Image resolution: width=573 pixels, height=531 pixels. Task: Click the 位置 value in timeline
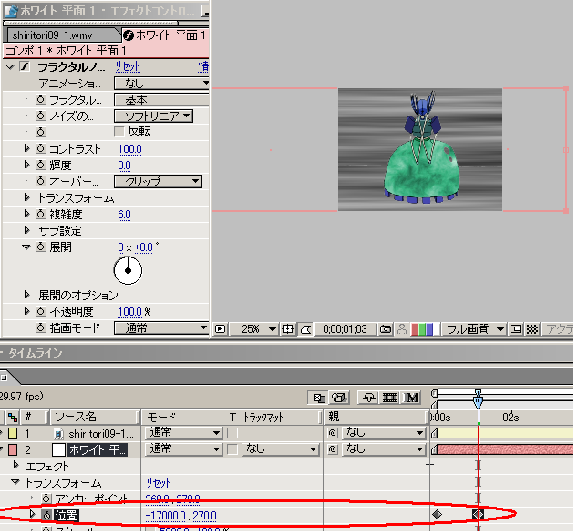(181, 516)
